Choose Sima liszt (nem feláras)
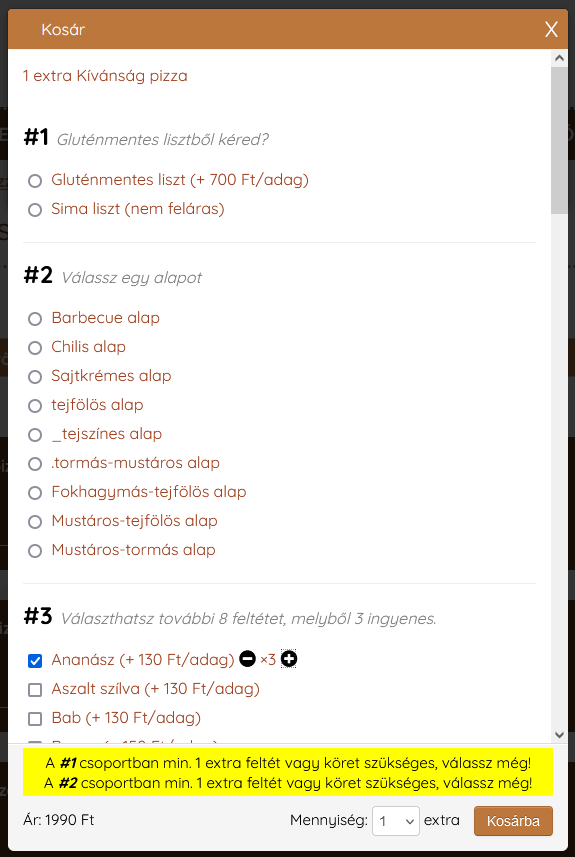Viewport: 575px width, 857px height. pos(35,209)
